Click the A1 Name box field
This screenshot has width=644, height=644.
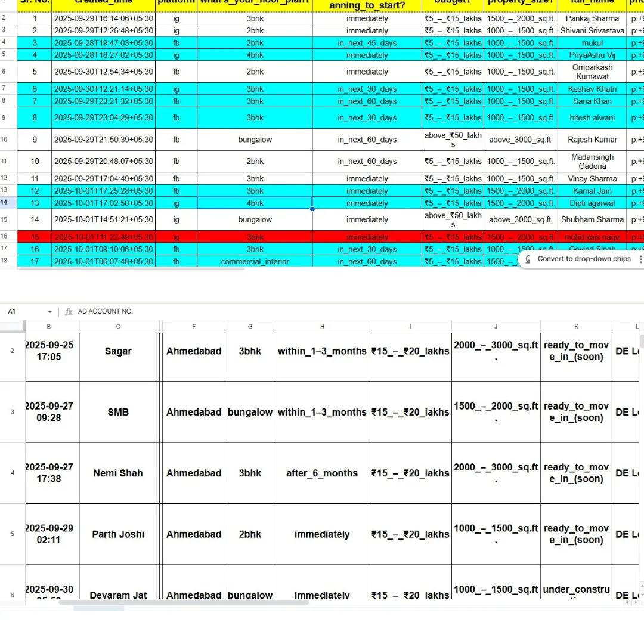[x=24, y=312]
